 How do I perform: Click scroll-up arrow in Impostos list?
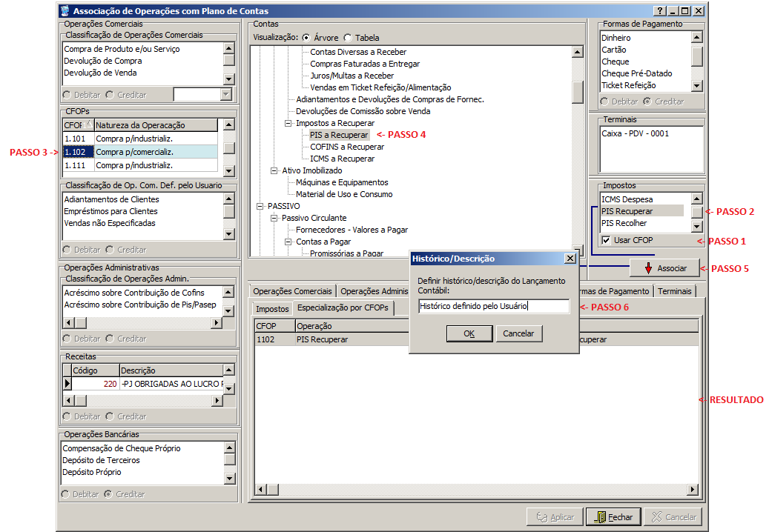tap(697, 199)
